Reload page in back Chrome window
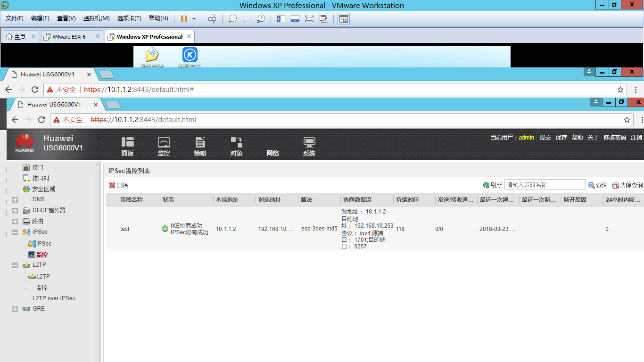This screenshot has height=362, width=644. click(35, 90)
